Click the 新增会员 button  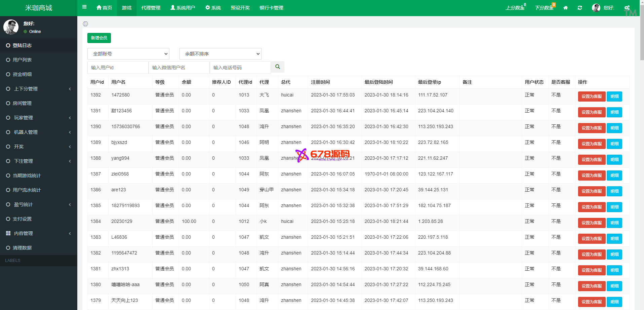coord(99,38)
